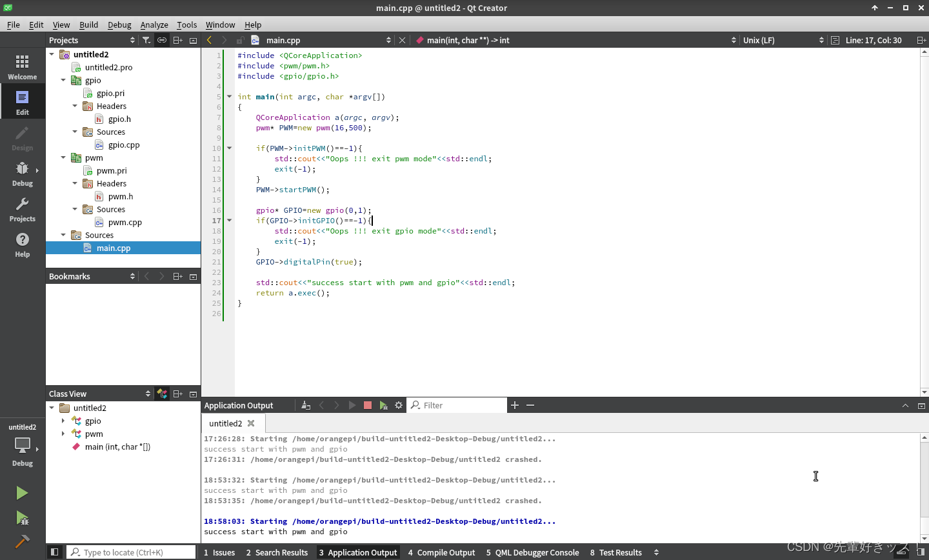Select gpio.cpp in Projects tree
This screenshot has width=929, height=560.
[124, 145]
